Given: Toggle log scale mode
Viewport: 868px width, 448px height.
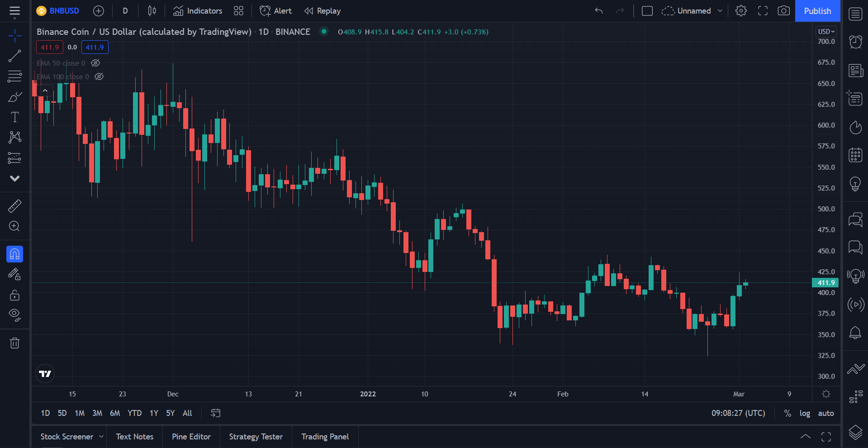Looking at the screenshot, I should (x=805, y=413).
